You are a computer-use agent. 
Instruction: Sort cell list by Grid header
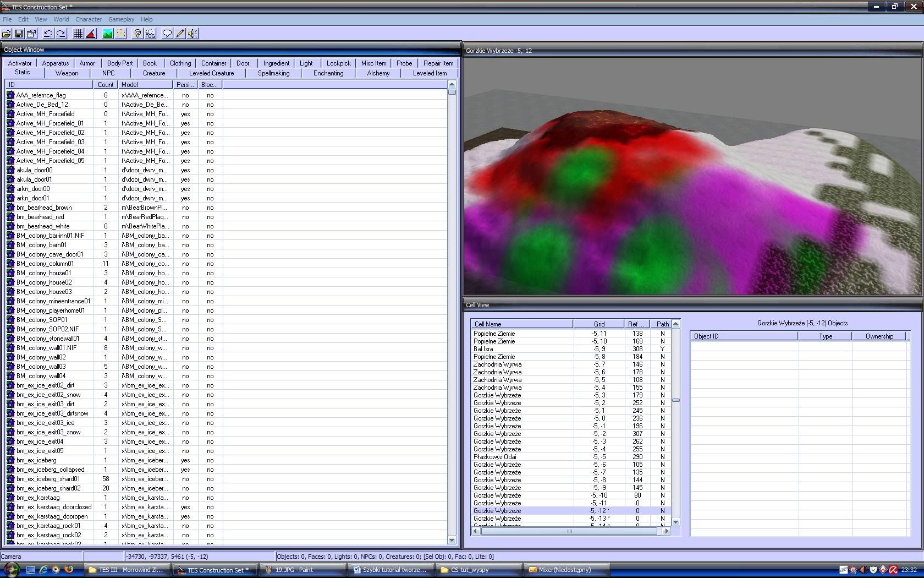coord(599,324)
